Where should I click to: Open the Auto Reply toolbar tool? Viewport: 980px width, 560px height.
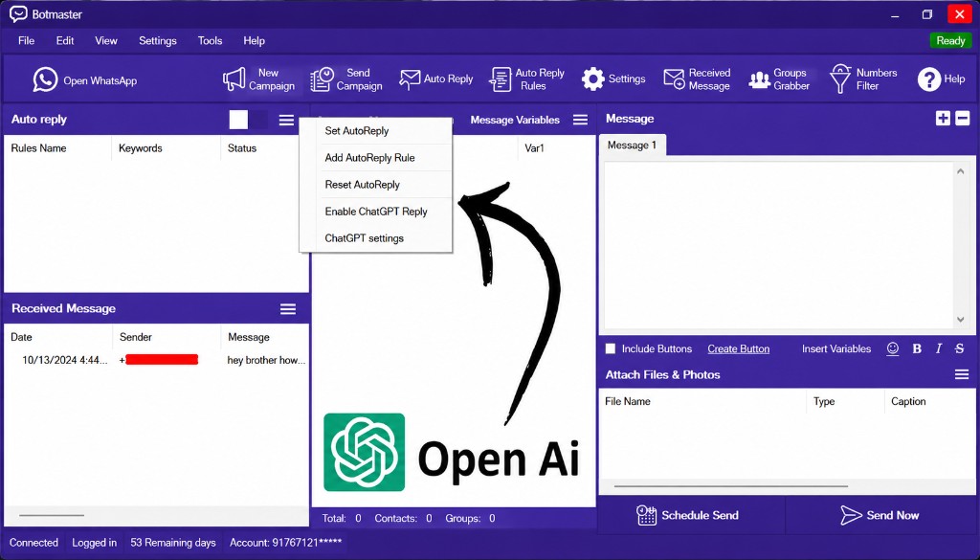pos(436,79)
